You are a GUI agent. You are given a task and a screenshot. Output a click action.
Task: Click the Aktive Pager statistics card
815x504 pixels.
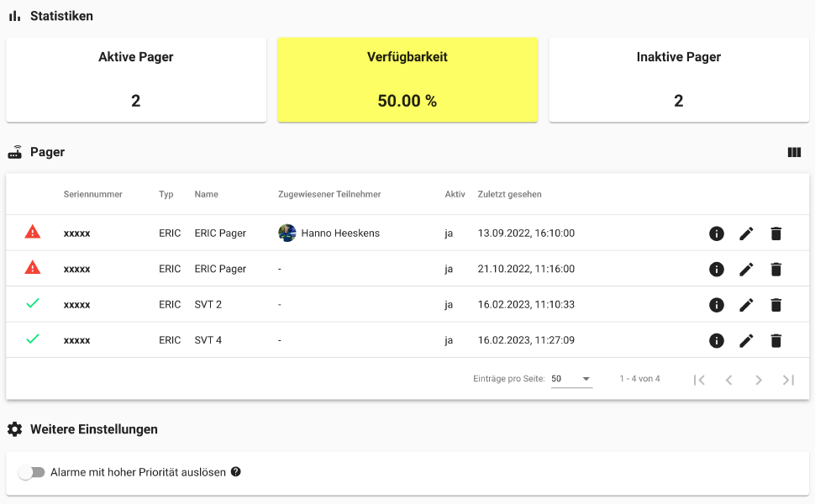click(136, 79)
